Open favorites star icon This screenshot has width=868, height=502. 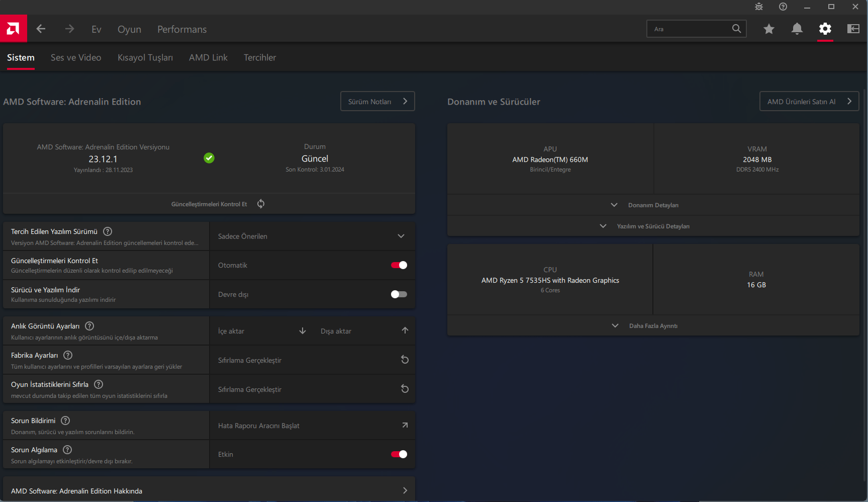pyautogui.click(x=768, y=29)
